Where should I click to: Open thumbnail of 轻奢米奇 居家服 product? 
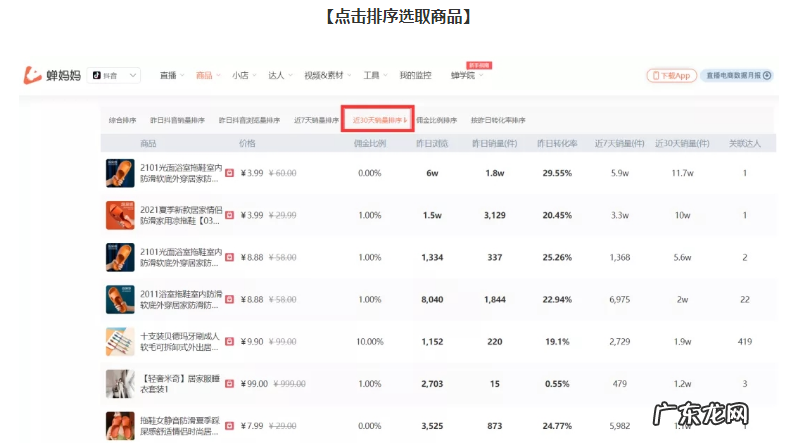click(120, 384)
